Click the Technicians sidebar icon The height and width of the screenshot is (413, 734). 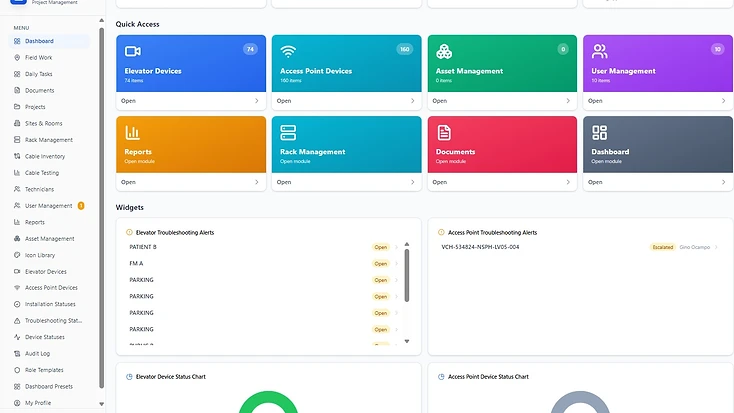point(17,189)
